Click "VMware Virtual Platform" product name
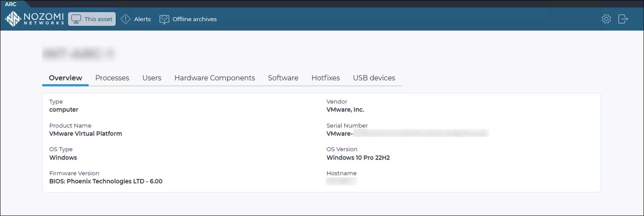This screenshot has height=216, width=644. 86,134
